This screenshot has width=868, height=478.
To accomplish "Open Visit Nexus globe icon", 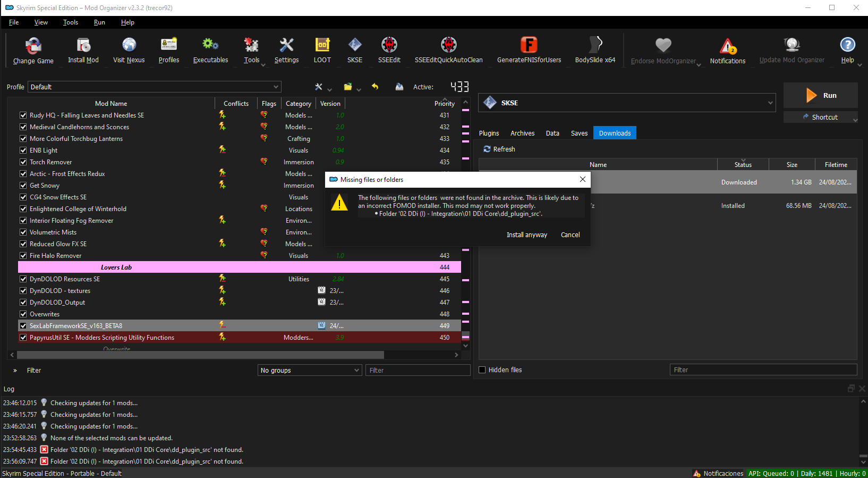I will (x=129, y=45).
